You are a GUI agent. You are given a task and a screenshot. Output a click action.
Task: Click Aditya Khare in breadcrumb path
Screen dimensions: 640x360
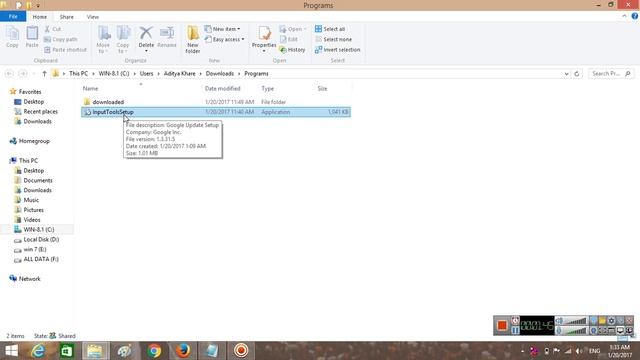point(180,74)
